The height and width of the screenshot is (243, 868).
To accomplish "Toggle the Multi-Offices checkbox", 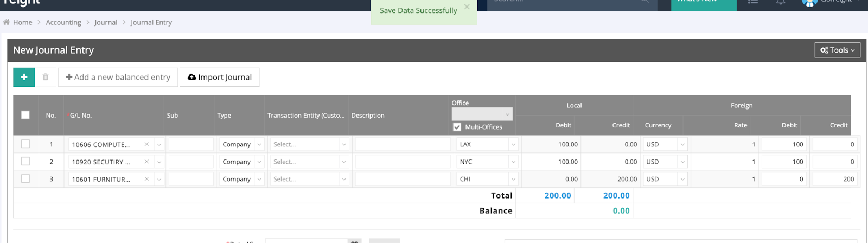I will click(x=457, y=127).
